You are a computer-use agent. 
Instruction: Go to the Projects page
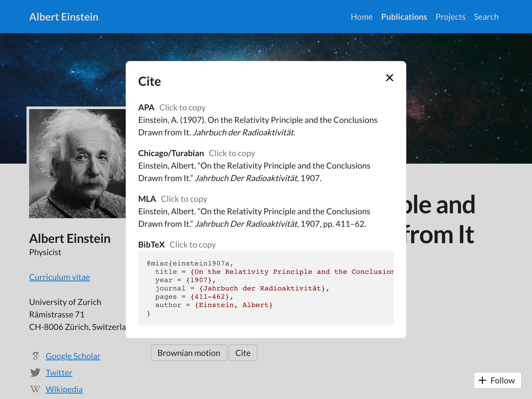pyautogui.click(x=450, y=17)
